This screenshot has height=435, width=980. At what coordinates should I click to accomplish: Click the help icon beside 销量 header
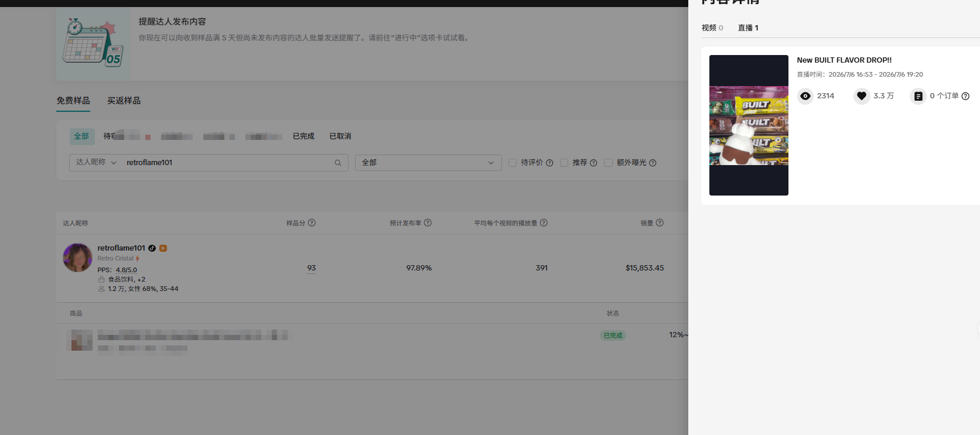coord(660,222)
